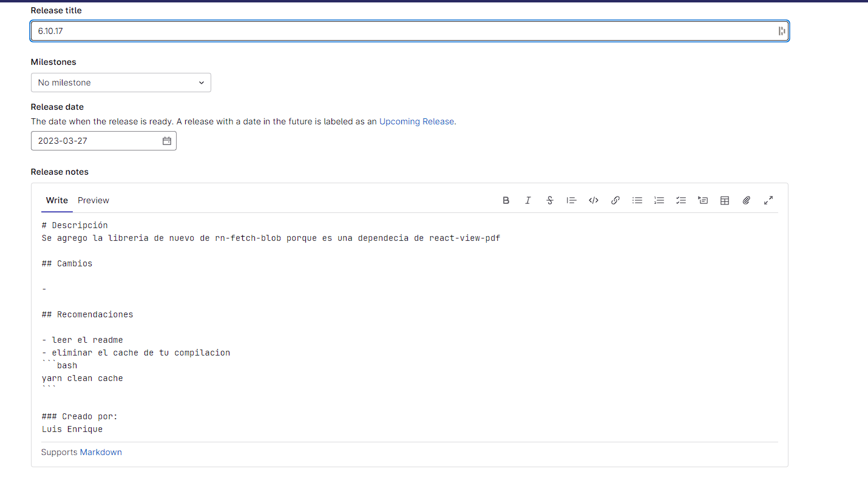Viewport: 868px width, 483px height.
Task: Add a hyperlink using the link icon
Action: [615, 200]
